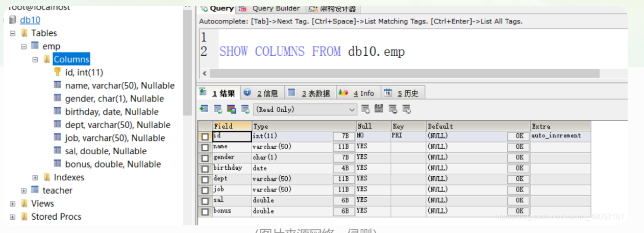
Task: Collapse the Tables tree node
Action: 13,33
